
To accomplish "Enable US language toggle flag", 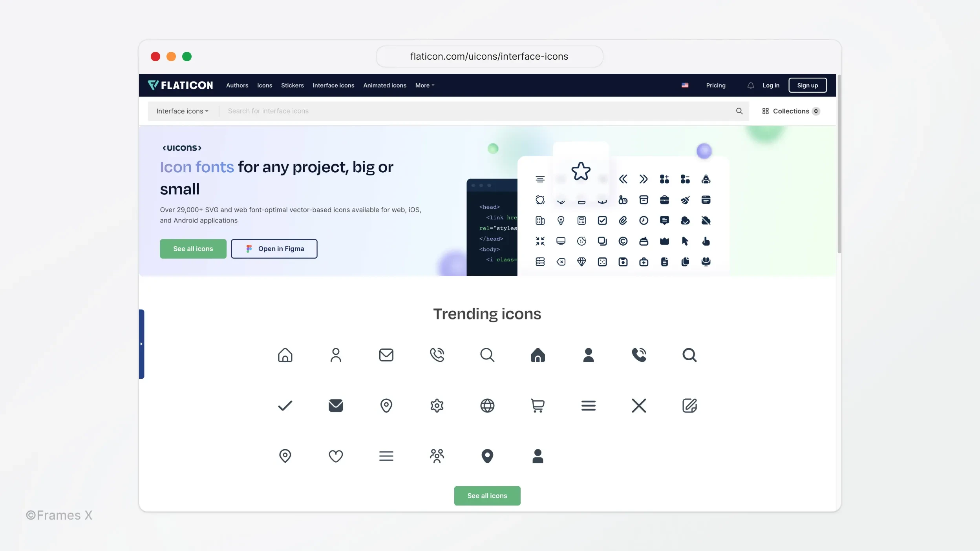I will [x=685, y=86].
